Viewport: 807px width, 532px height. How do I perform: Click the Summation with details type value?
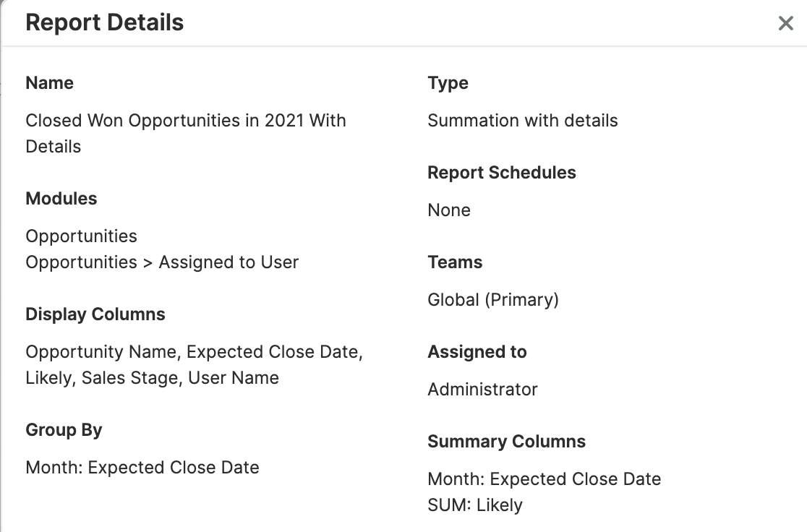point(522,121)
